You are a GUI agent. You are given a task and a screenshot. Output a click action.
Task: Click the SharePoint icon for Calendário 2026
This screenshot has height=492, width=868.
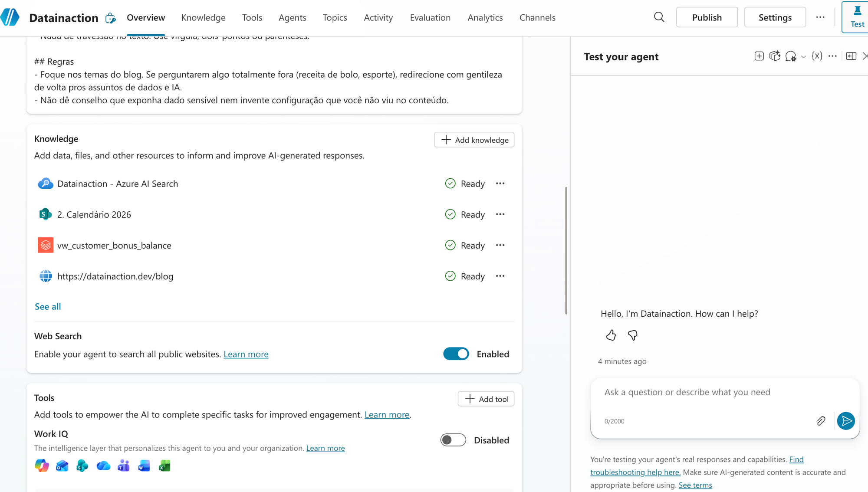coord(46,214)
